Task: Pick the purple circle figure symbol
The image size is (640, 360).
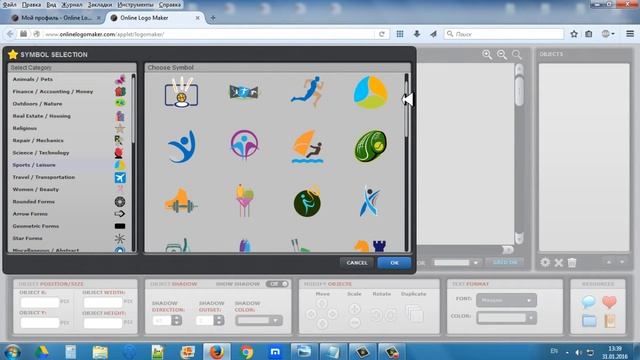Action: click(x=244, y=145)
